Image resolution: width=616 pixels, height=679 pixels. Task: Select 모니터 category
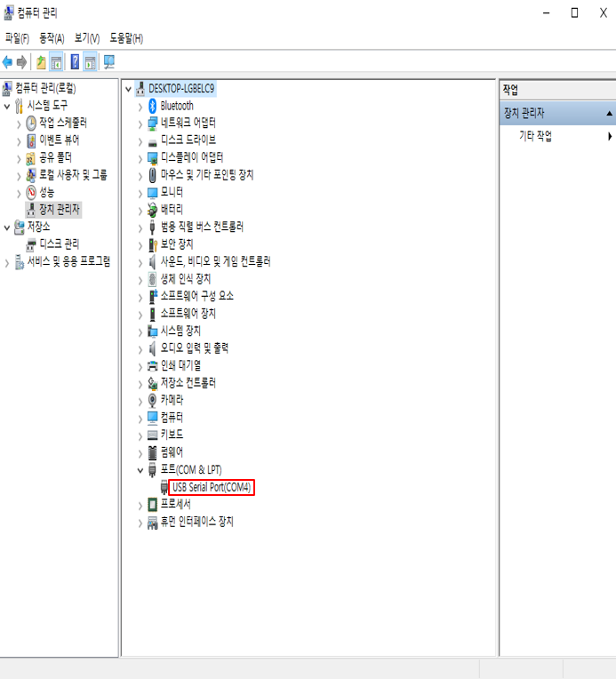172,192
